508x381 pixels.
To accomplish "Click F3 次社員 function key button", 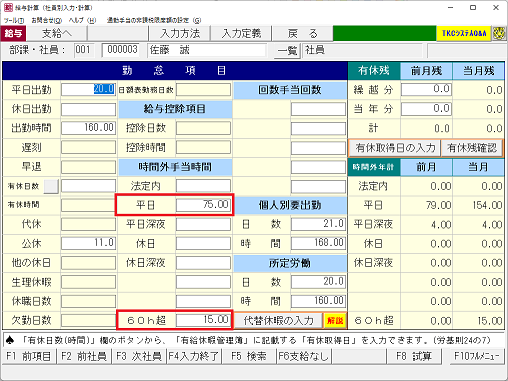I will [139, 356].
